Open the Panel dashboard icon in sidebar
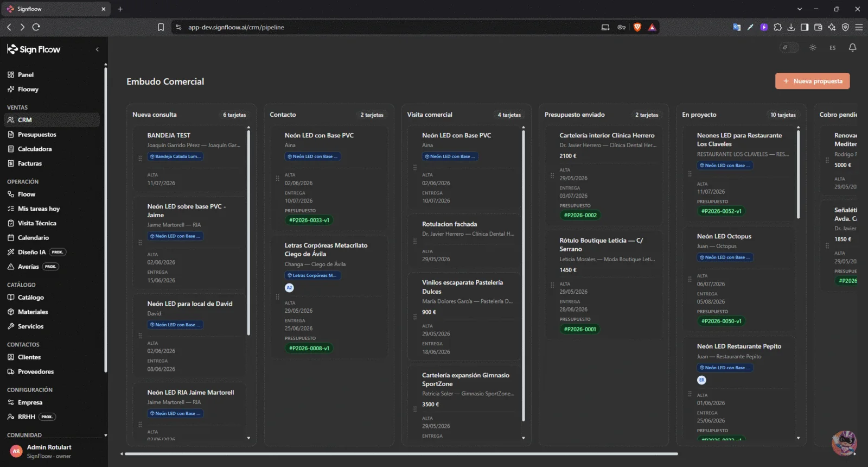 [x=11, y=75]
